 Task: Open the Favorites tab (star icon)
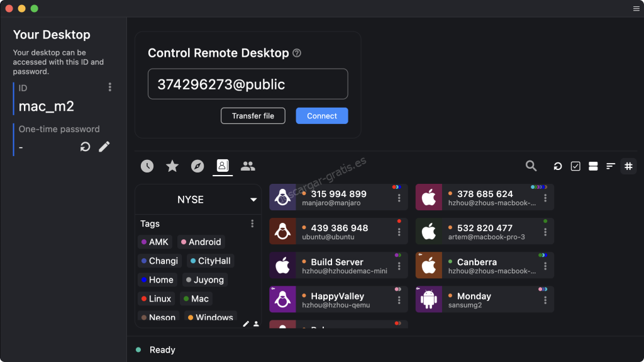point(172,166)
